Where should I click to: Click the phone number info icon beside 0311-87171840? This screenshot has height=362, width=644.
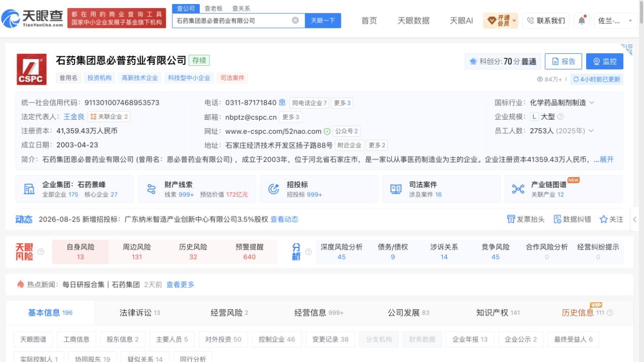coord(282,102)
